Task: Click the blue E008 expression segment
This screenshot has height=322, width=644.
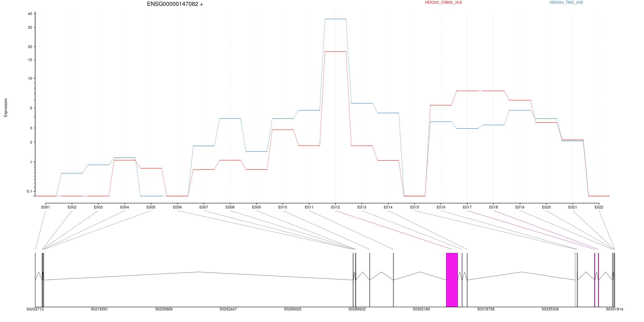Action: (230, 118)
